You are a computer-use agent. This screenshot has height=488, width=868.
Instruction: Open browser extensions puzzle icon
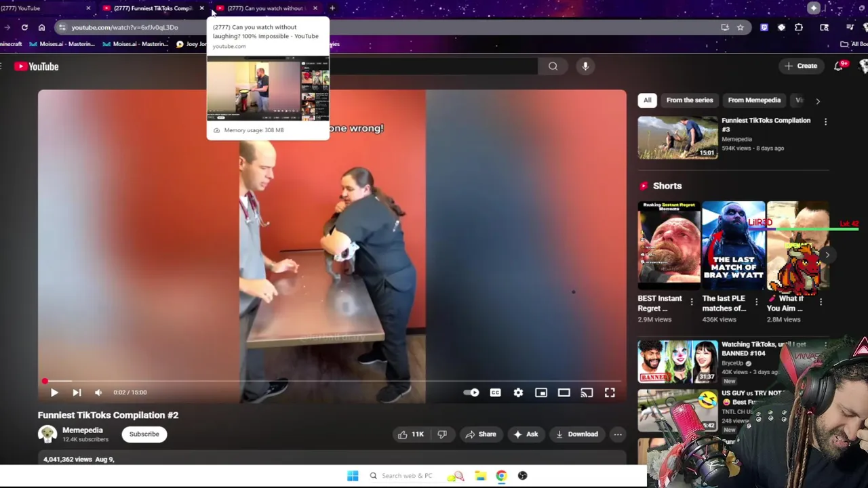[x=798, y=27]
